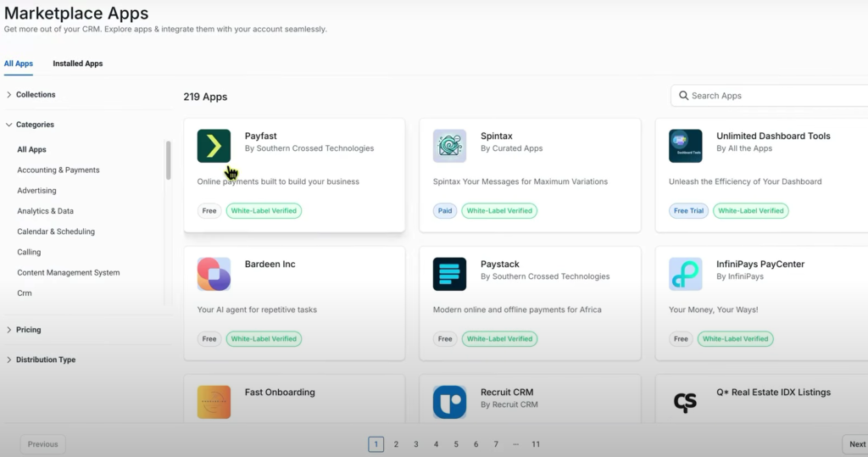Go to page 1
Viewport: 868px width, 457px height.
pos(376,444)
